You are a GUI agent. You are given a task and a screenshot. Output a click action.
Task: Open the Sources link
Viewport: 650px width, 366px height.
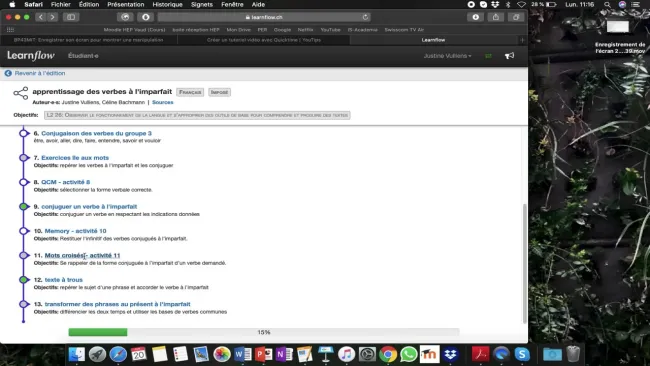162,102
